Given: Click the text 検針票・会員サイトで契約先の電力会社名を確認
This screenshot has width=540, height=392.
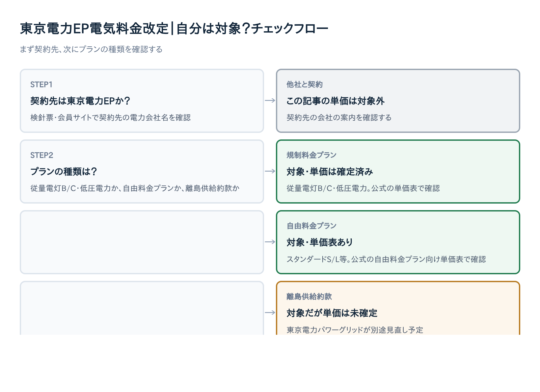Looking at the screenshot, I should pos(111,118).
